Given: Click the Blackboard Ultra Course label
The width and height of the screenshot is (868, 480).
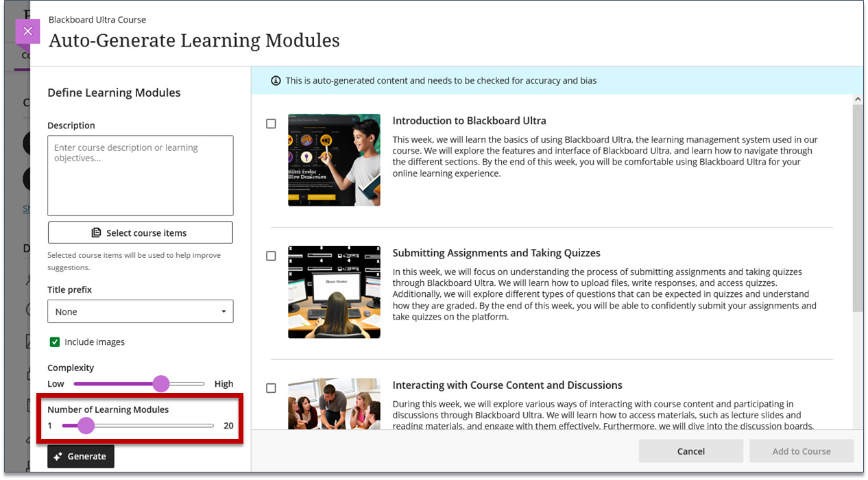Looking at the screenshot, I should point(97,20).
